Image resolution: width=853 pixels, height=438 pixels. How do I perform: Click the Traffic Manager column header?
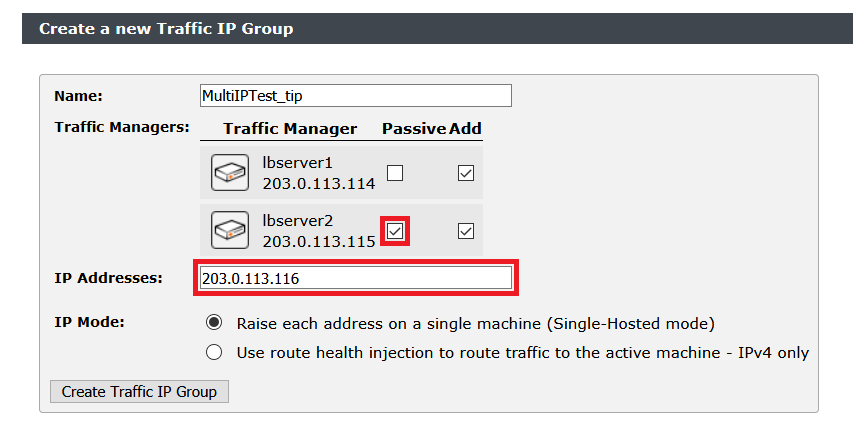click(290, 129)
